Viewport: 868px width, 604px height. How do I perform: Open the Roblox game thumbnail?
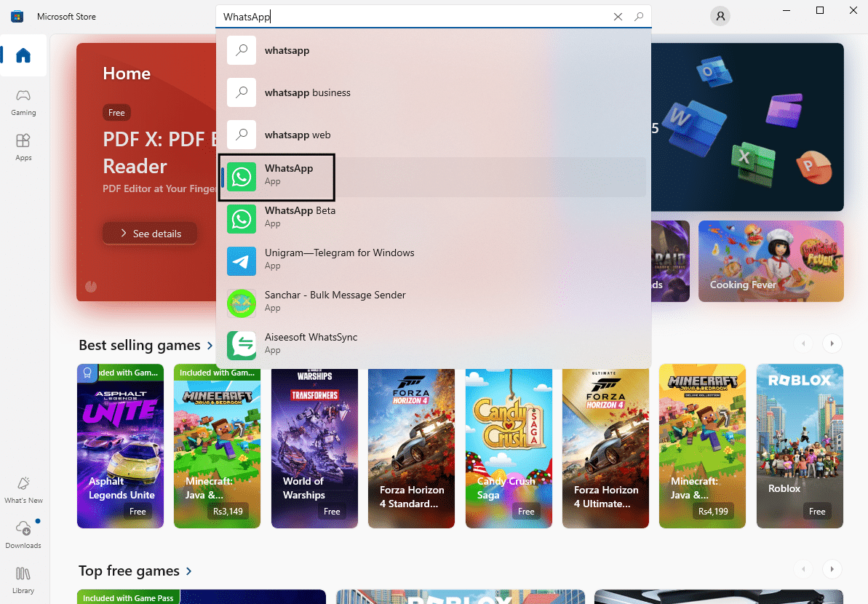(799, 446)
